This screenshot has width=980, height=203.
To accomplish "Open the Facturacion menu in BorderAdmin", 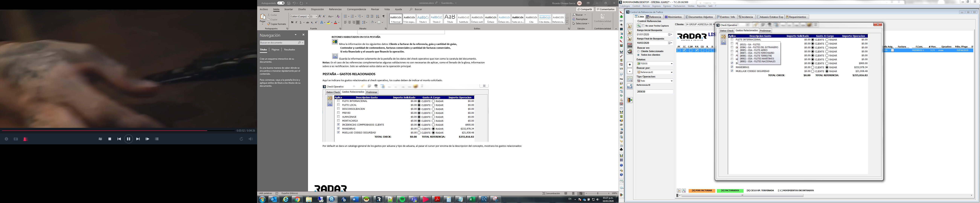I will pyautogui.click(x=679, y=6).
